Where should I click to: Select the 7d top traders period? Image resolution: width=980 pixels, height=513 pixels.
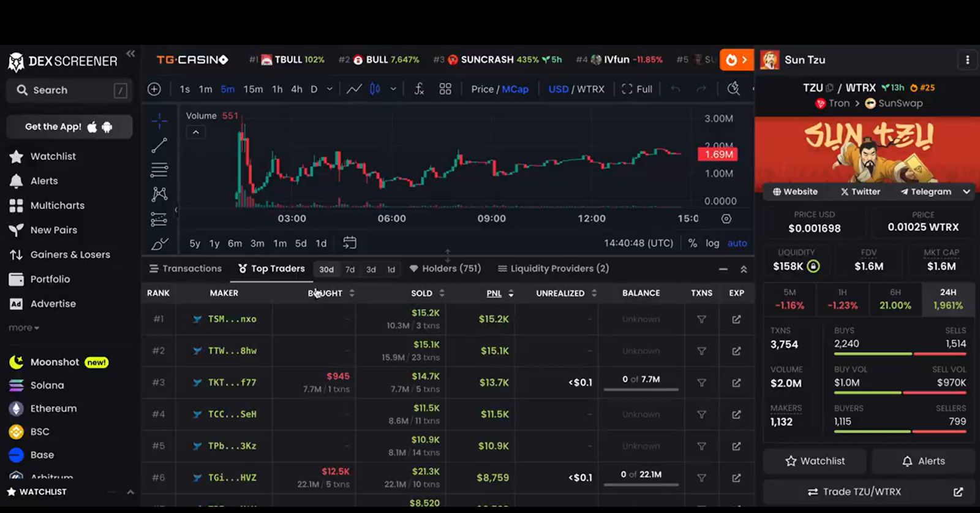[x=350, y=269]
